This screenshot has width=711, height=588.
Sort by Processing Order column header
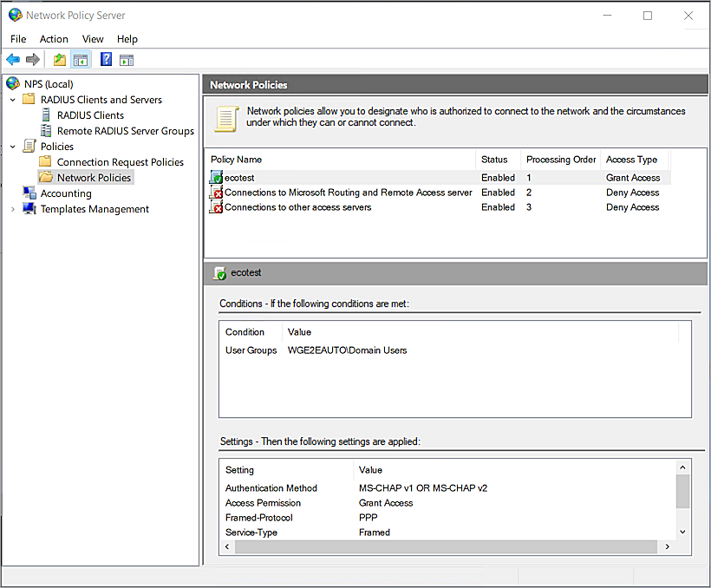pyautogui.click(x=560, y=160)
